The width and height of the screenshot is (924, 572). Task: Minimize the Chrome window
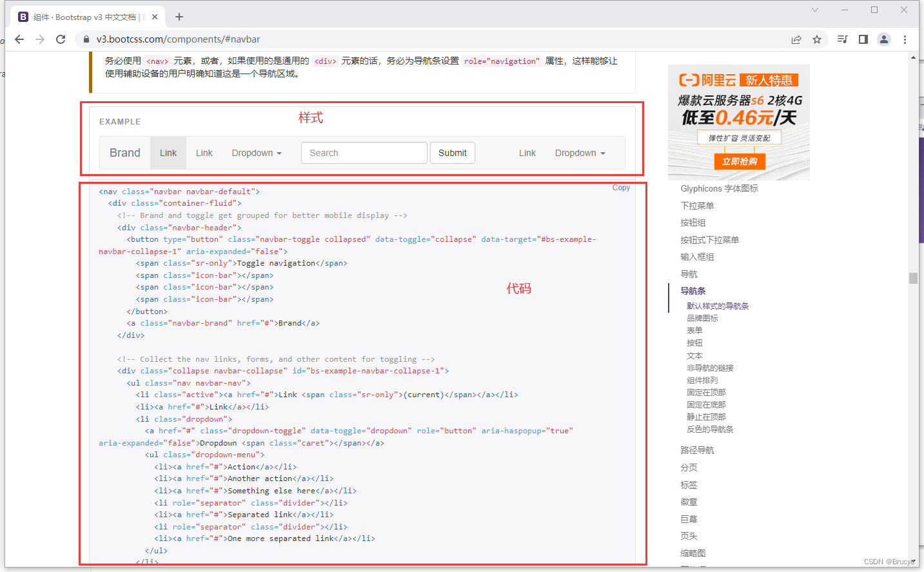845,10
